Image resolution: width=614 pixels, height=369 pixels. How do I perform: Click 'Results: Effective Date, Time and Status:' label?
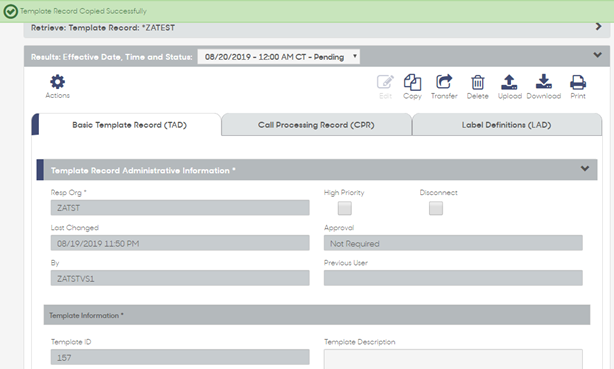(x=112, y=57)
